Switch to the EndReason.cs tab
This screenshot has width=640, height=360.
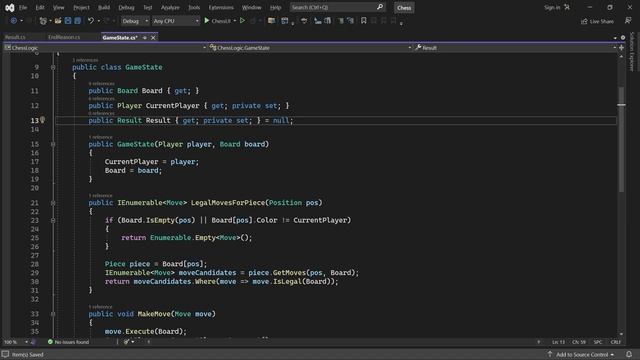pos(64,37)
